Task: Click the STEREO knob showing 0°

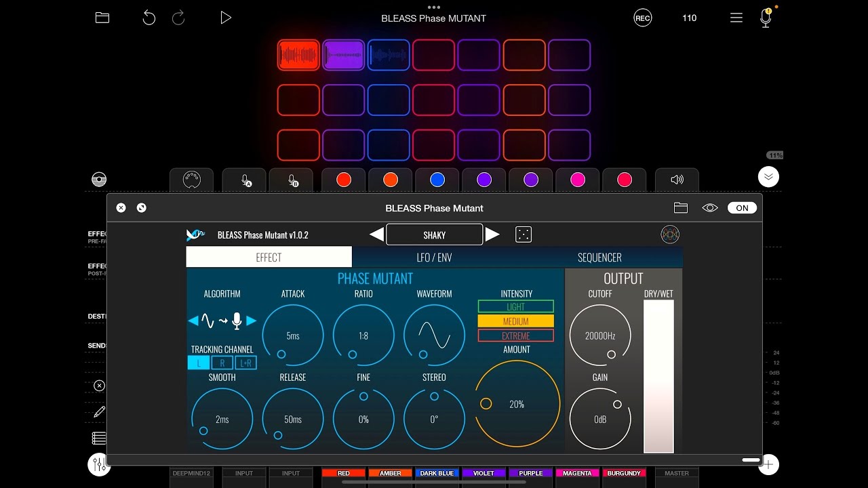Action: click(434, 420)
